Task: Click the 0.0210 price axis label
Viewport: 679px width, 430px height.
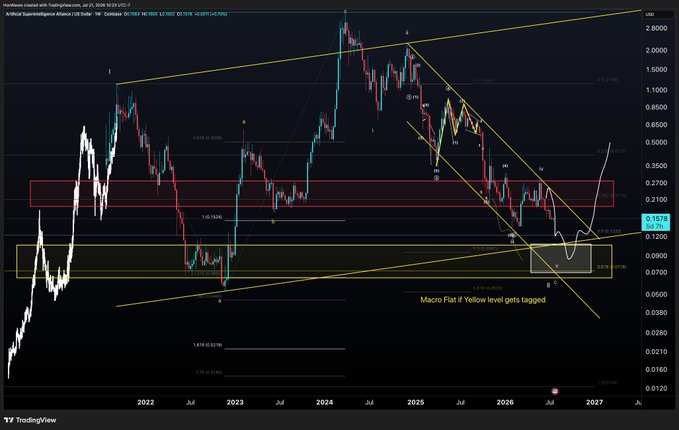Action: pos(656,352)
